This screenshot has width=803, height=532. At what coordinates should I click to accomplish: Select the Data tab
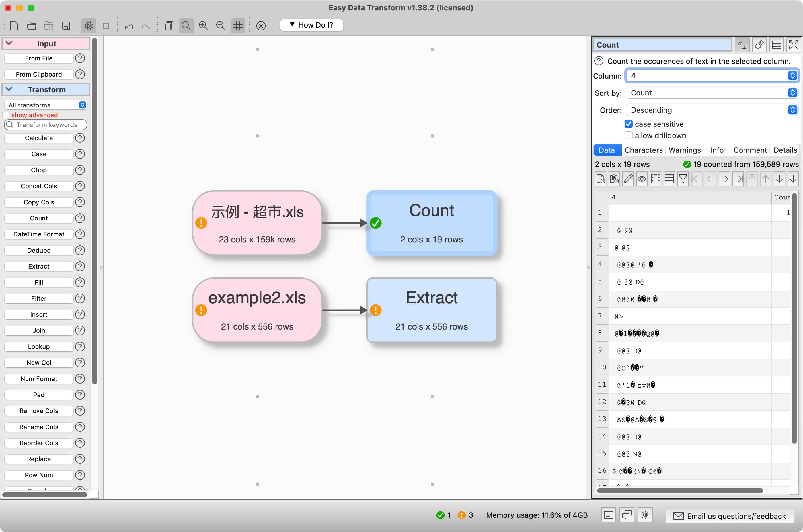(x=607, y=150)
